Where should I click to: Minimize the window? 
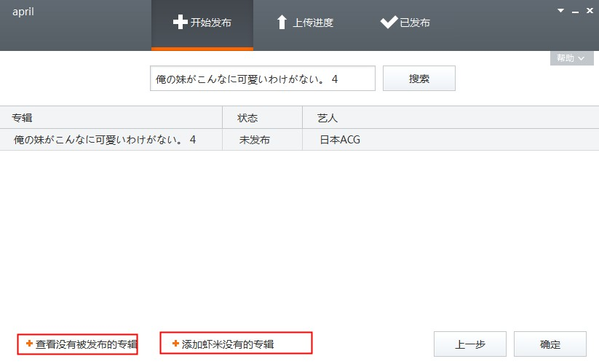tap(575, 12)
